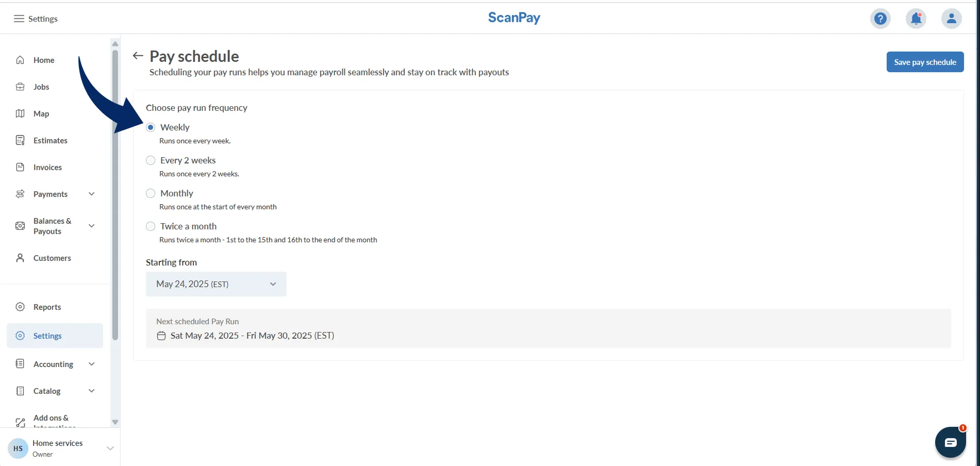Open the hamburger menu icon
The height and width of the screenshot is (466, 980).
(x=19, y=19)
